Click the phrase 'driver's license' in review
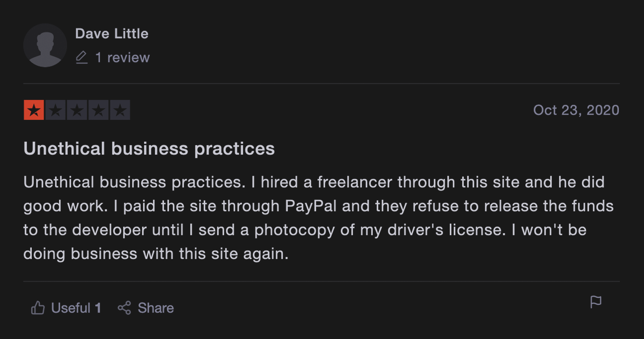The height and width of the screenshot is (339, 644). tap(447, 230)
